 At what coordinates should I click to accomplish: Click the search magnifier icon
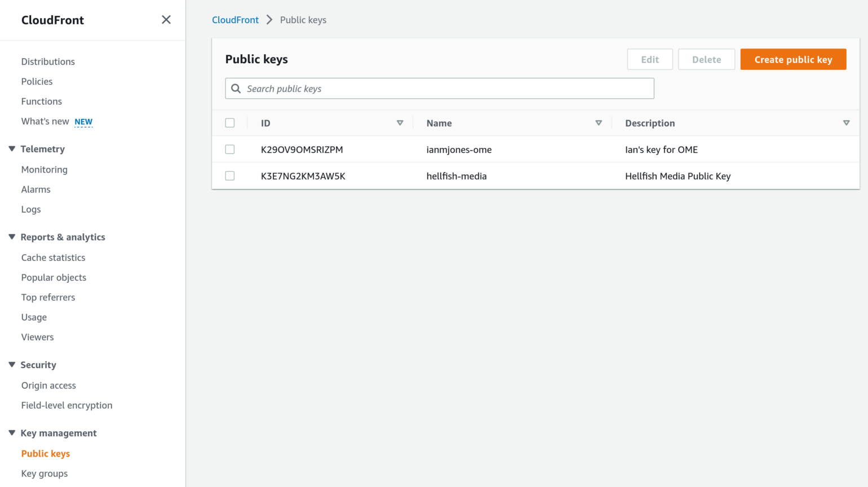(x=236, y=88)
